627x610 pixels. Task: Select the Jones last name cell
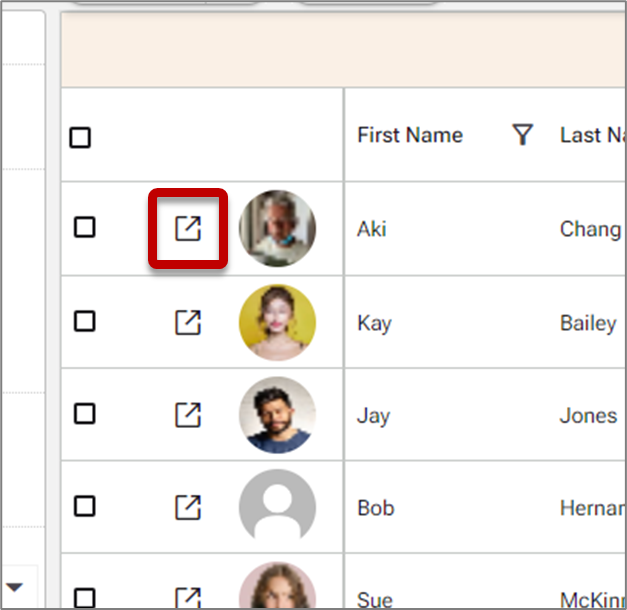588,415
